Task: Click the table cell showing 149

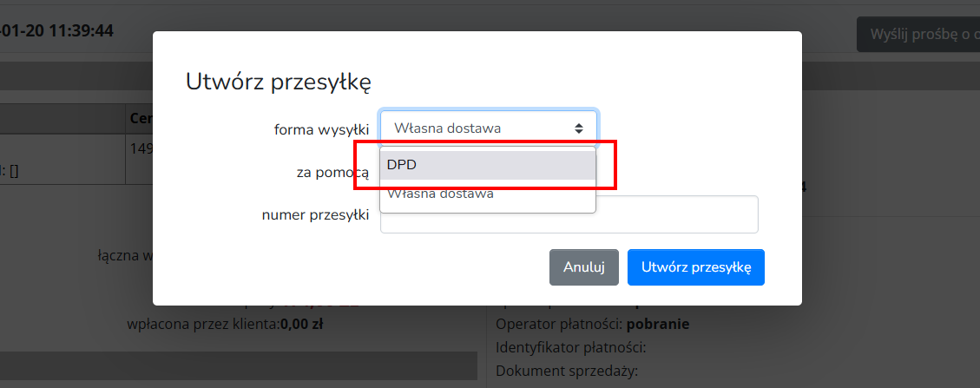Action: coord(141,148)
